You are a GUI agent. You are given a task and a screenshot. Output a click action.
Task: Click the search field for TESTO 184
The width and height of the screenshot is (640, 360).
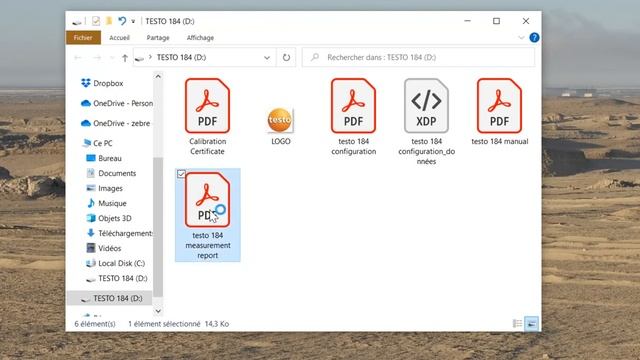tap(418, 58)
